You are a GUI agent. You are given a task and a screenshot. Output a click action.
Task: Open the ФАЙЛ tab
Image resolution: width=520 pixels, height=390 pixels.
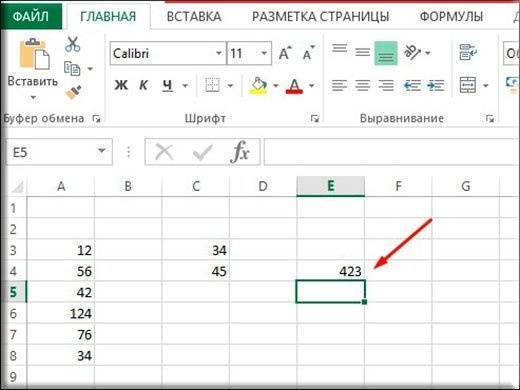click(x=31, y=16)
